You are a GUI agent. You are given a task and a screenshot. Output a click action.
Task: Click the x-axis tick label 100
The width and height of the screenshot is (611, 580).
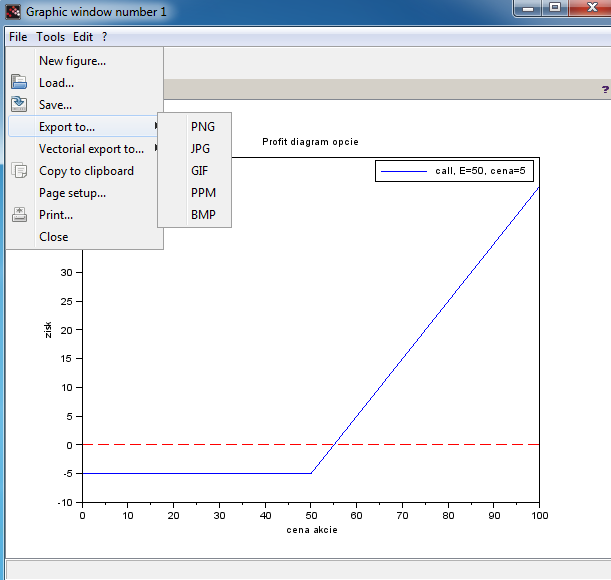tap(539, 516)
